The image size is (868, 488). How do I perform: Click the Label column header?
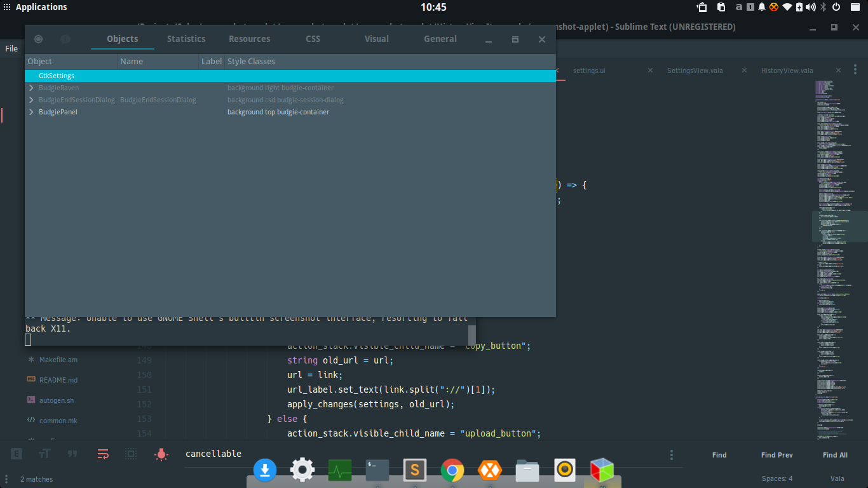coord(212,62)
